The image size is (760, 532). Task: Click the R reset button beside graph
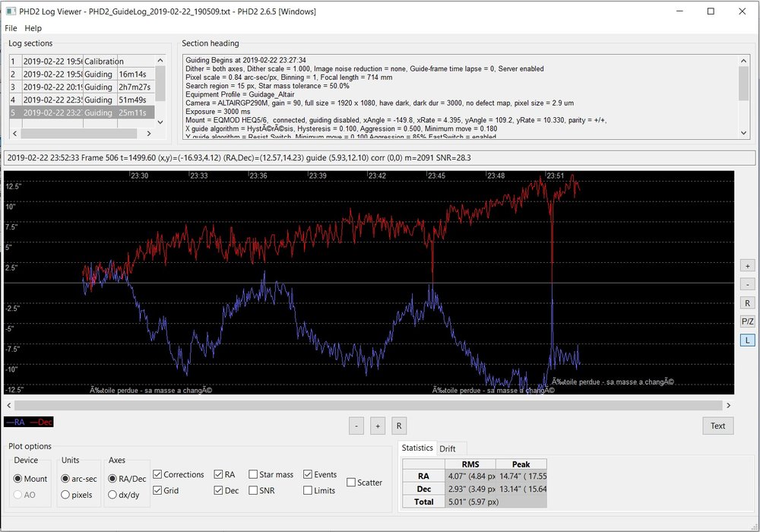click(747, 302)
